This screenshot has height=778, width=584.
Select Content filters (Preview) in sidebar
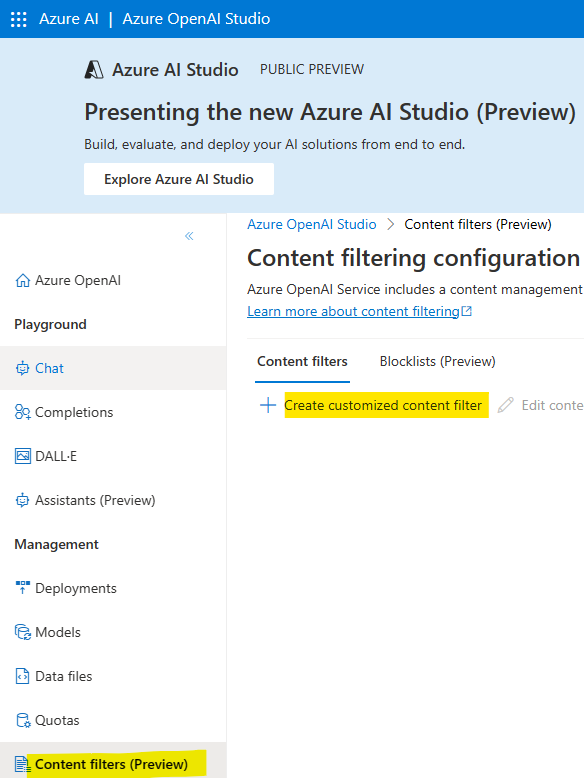click(x=113, y=764)
